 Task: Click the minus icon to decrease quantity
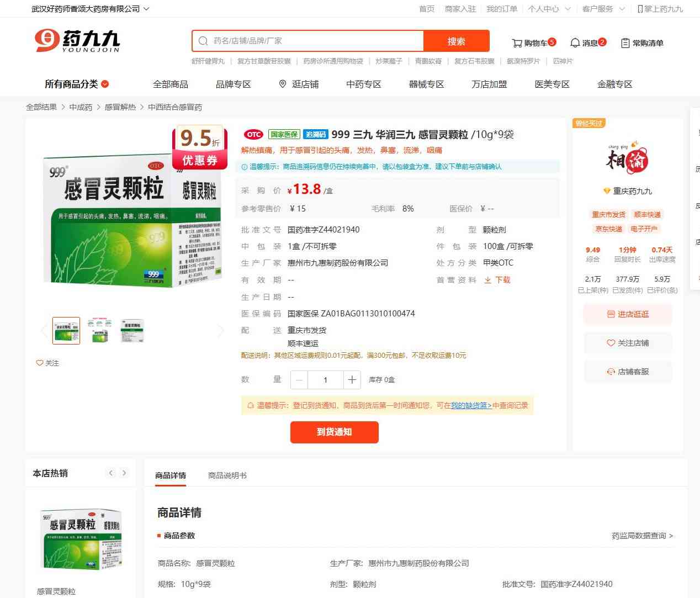[x=299, y=380]
